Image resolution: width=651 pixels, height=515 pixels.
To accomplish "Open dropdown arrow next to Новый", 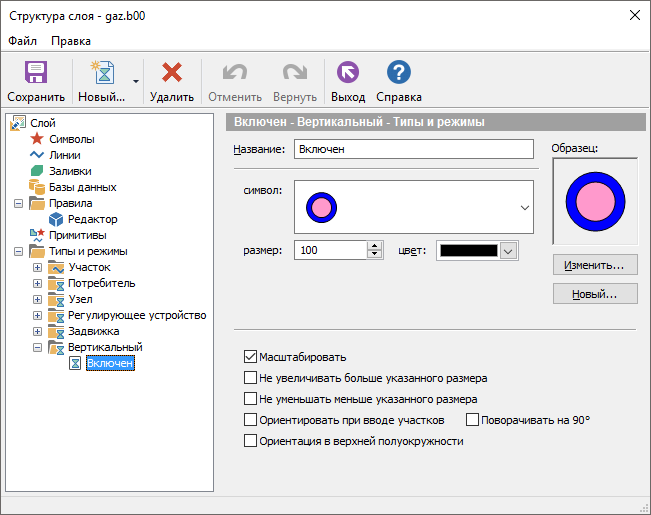I will click(135, 82).
